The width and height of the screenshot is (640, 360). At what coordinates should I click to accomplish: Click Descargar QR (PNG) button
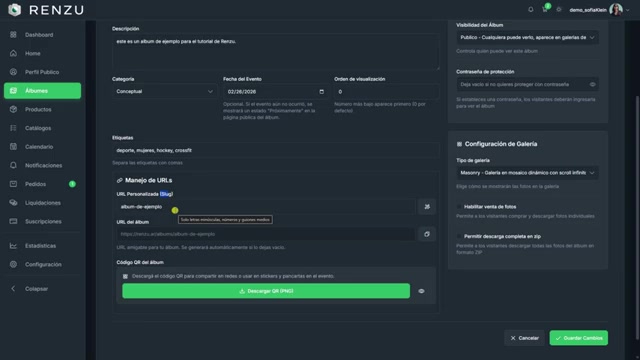(x=266, y=291)
